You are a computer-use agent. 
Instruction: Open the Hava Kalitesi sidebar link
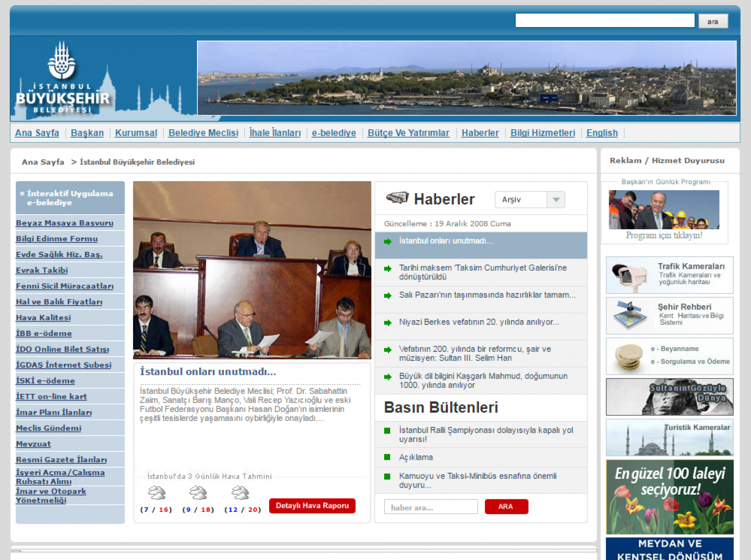[x=43, y=318]
